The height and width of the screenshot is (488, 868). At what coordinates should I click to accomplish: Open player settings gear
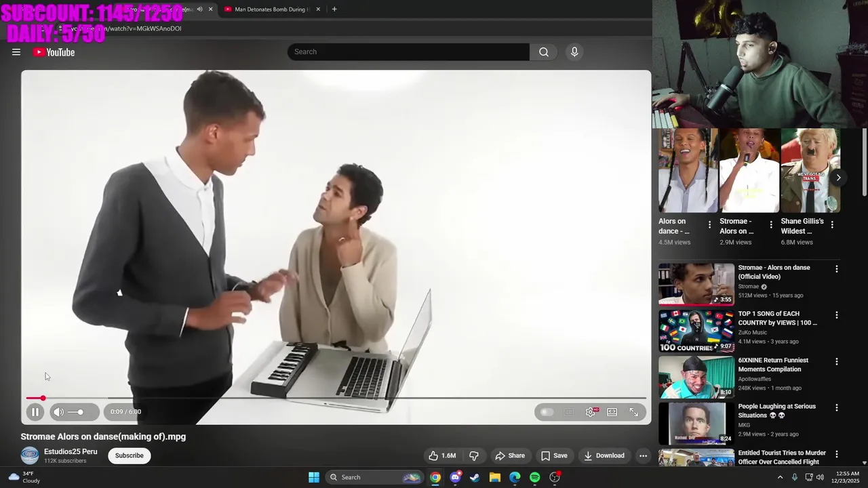coord(591,411)
